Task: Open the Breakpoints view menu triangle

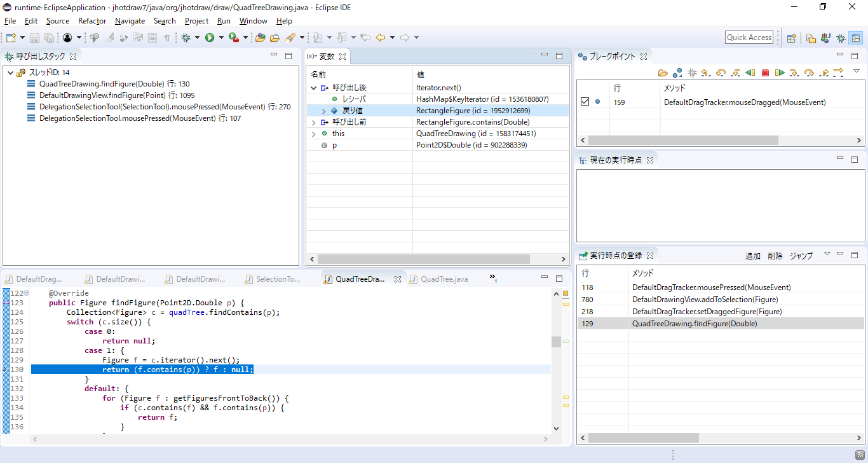Action: coord(856,71)
